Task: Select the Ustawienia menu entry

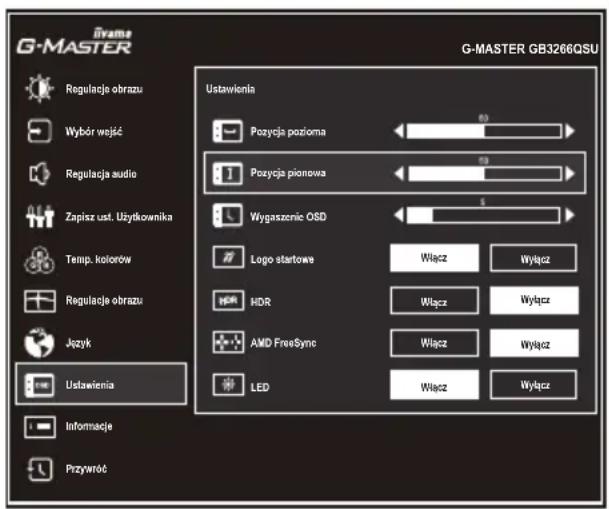Action: coord(101,384)
